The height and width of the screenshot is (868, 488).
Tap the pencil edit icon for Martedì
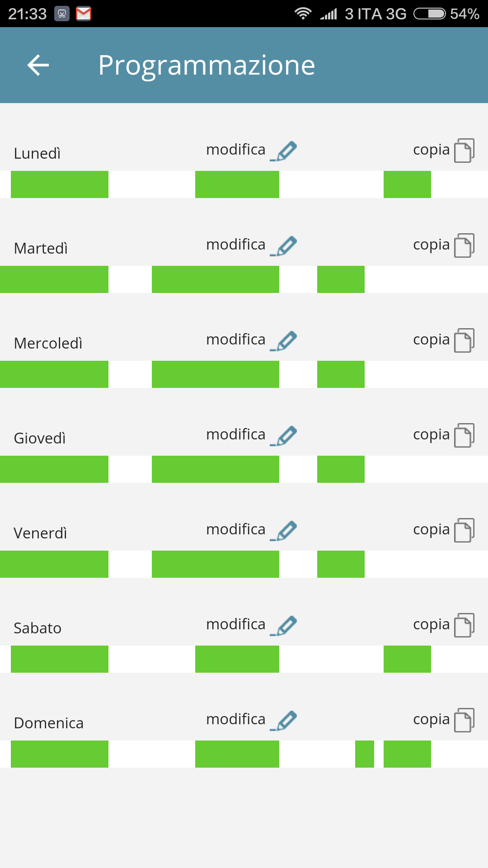[x=285, y=245]
